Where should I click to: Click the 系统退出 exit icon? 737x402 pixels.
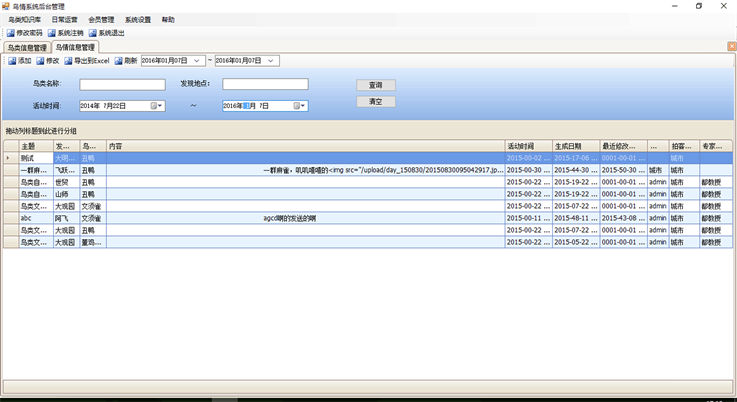[92, 33]
